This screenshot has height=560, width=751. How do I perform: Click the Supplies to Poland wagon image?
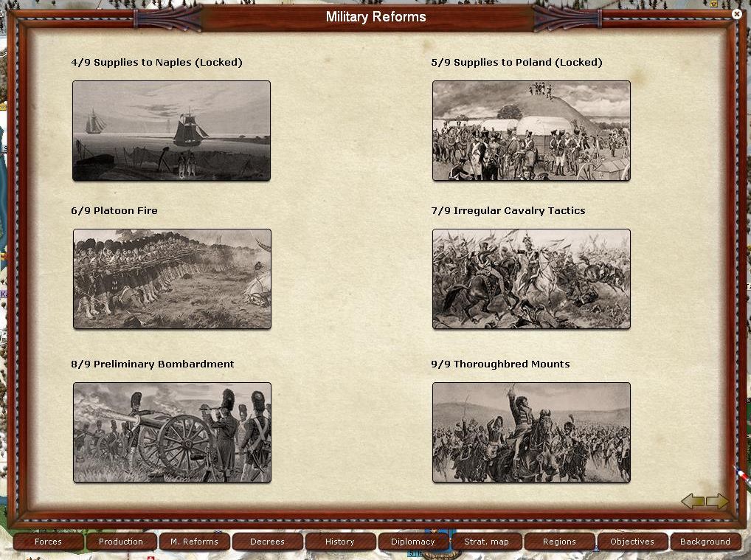[x=531, y=131]
